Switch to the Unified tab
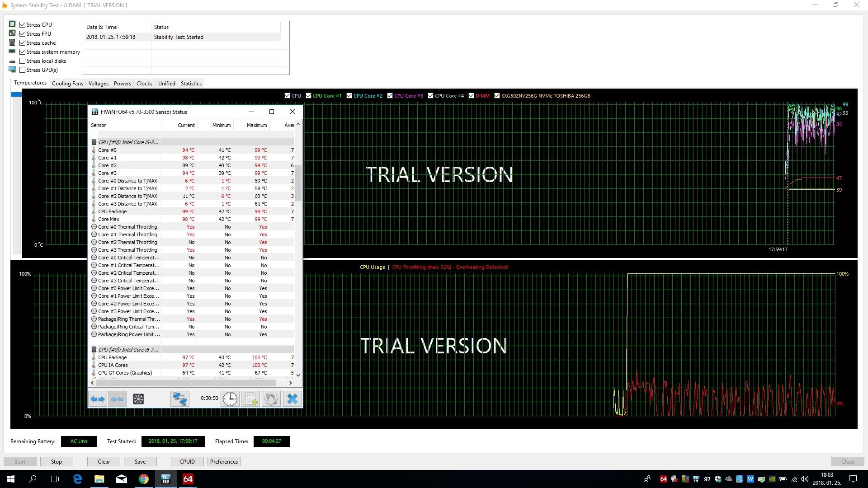The width and height of the screenshot is (868, 488). point(166,84)
